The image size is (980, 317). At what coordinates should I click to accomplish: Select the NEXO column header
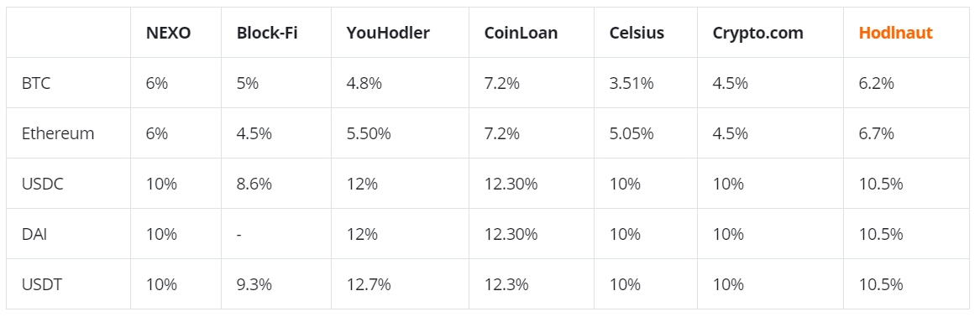click(168, 33)
